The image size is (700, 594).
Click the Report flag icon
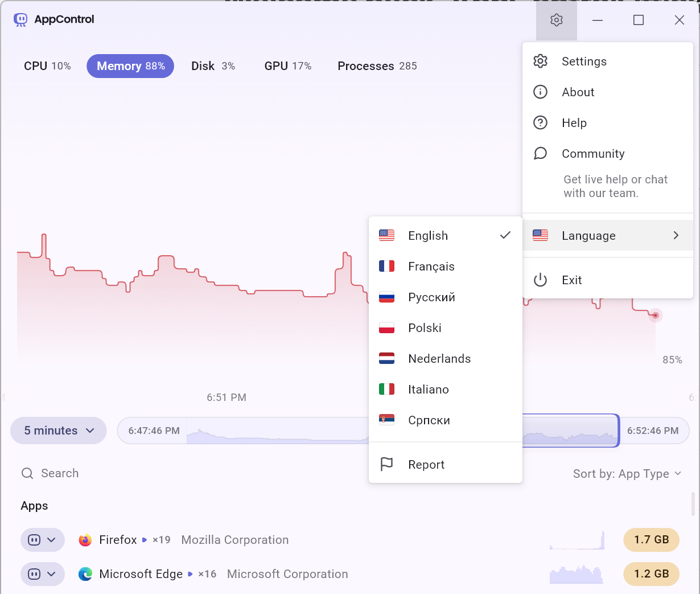(386, 465)
